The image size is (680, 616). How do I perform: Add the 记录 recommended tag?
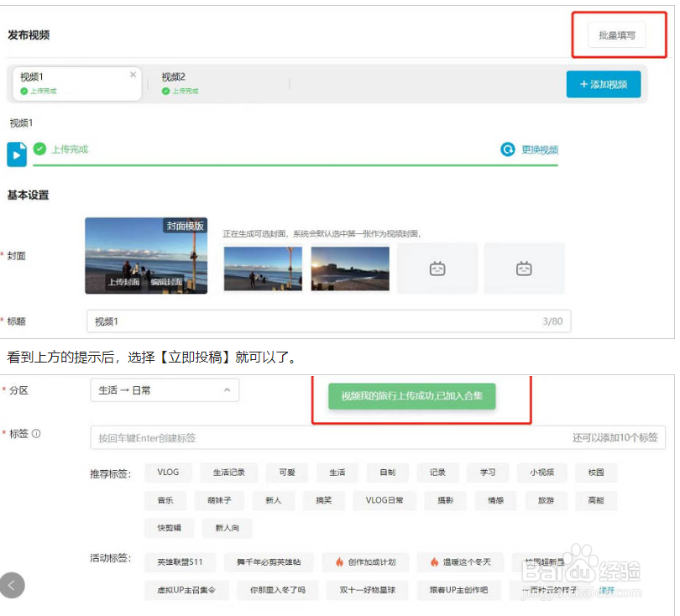click(x=437, y=472)
